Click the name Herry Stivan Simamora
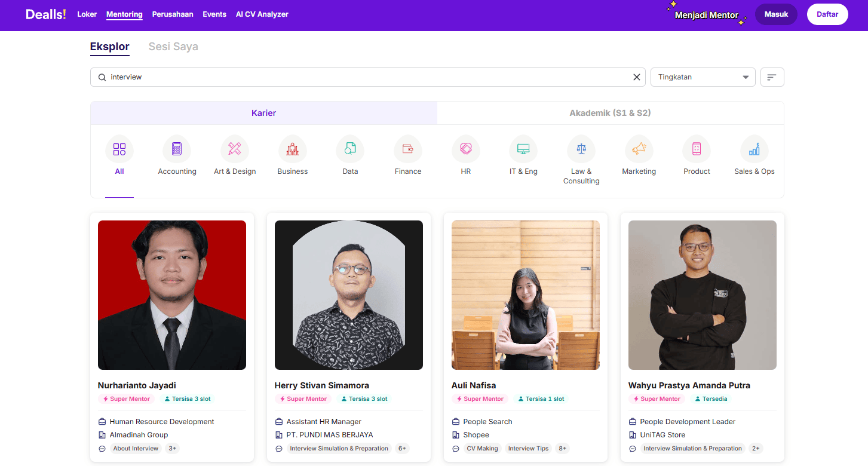This screenshot has width=868, height=466. coord(322,385)
